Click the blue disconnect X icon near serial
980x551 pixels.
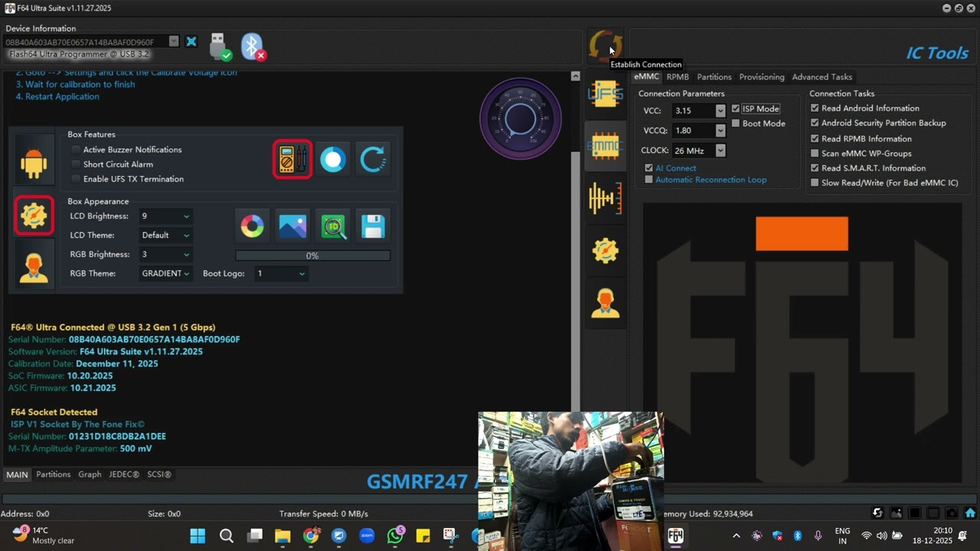point(191,41)
